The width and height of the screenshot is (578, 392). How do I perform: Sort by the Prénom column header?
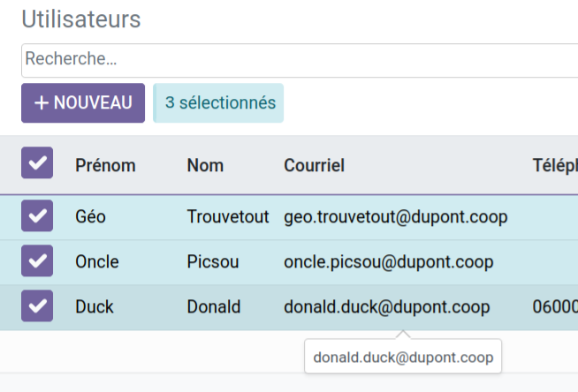[105, 165]
